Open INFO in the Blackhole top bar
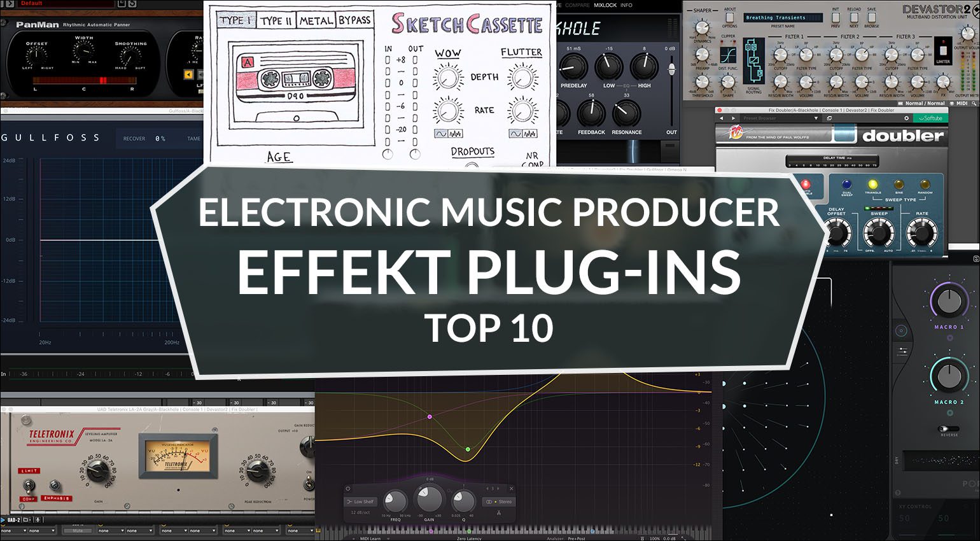The image size is (980, 541). pos(627,5)
